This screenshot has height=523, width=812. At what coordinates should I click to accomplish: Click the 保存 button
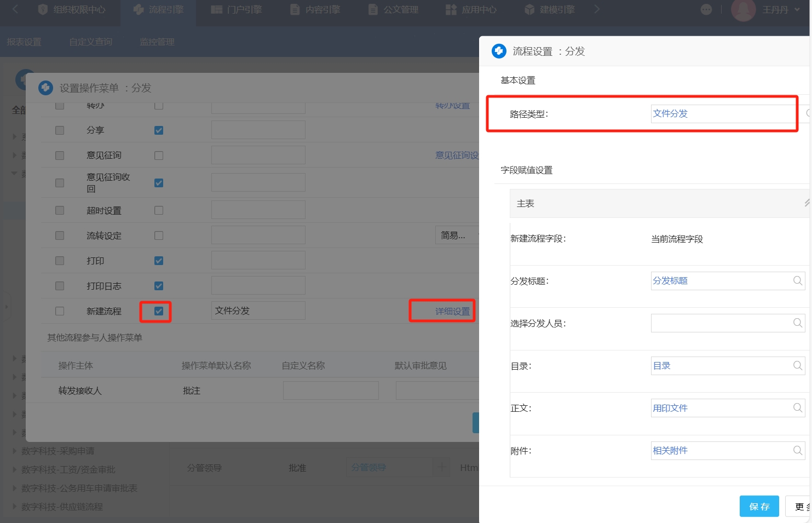pyautogui.click(x=759, y=507)
